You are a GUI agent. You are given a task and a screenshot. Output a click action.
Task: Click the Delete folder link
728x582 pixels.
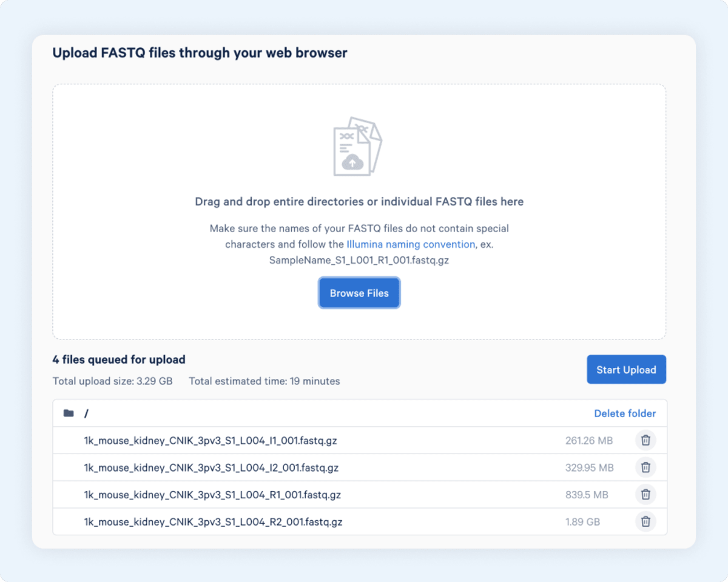[625, 413]
